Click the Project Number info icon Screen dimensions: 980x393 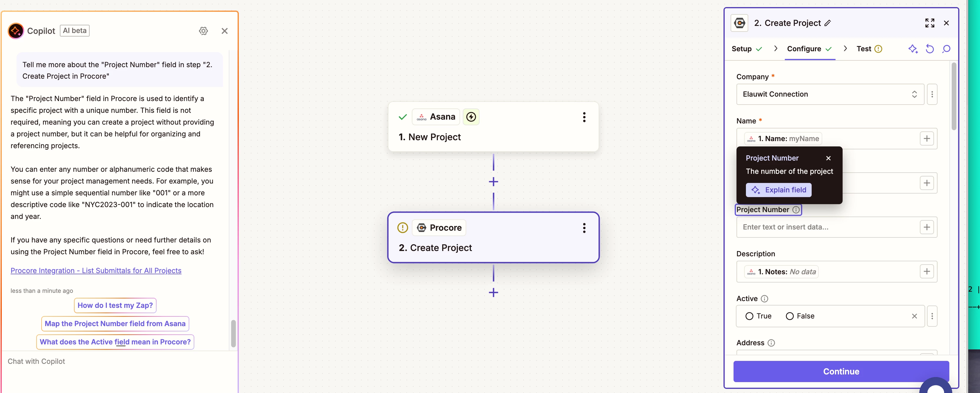(x=795, y=209)
